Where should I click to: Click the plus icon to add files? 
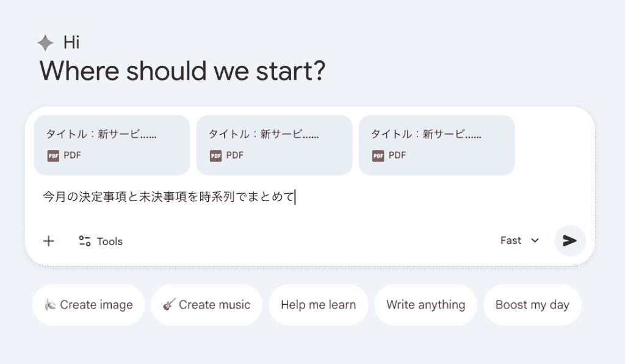[x=49, y=241]
